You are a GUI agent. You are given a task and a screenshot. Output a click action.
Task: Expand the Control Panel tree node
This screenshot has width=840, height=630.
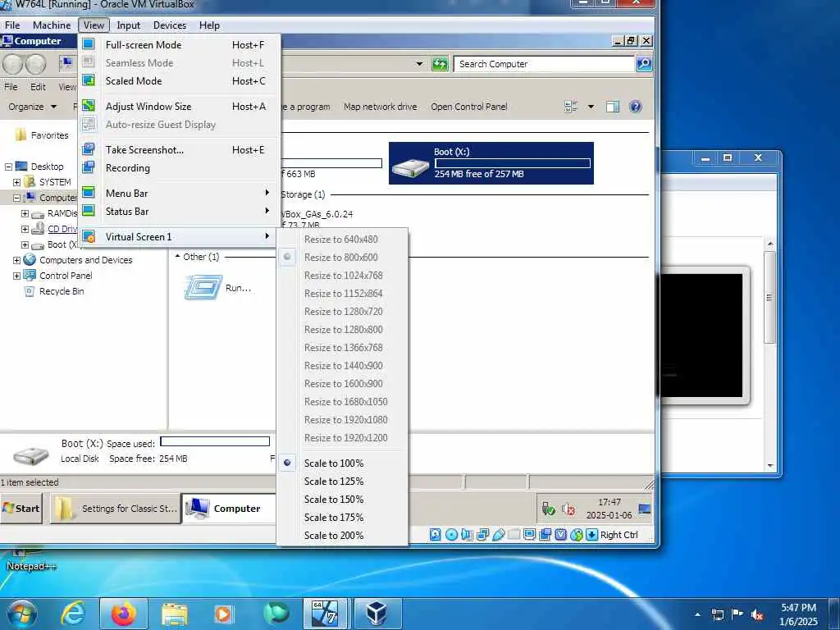pos(16,276)
